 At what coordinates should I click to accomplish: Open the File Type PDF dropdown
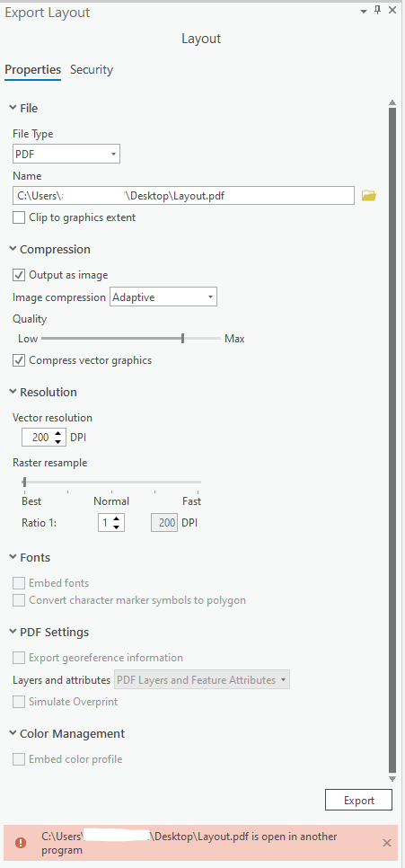tap(66, 154)
